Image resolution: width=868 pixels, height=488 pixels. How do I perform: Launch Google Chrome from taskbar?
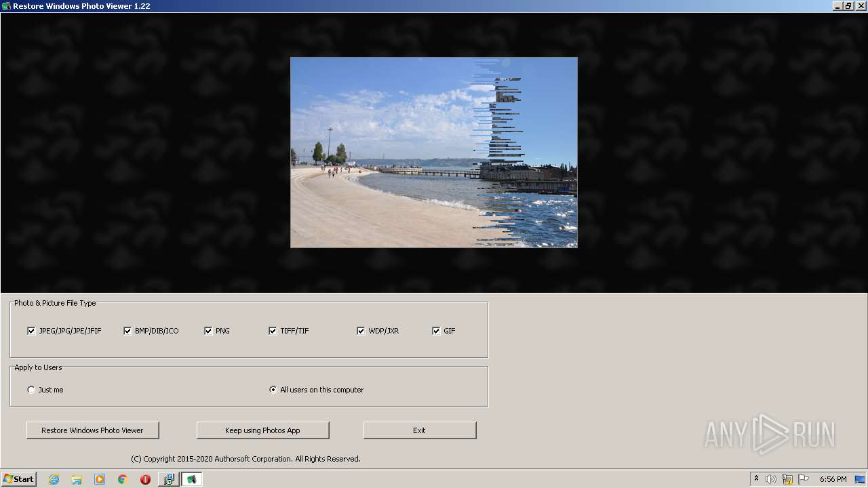[x=123, y=479]
